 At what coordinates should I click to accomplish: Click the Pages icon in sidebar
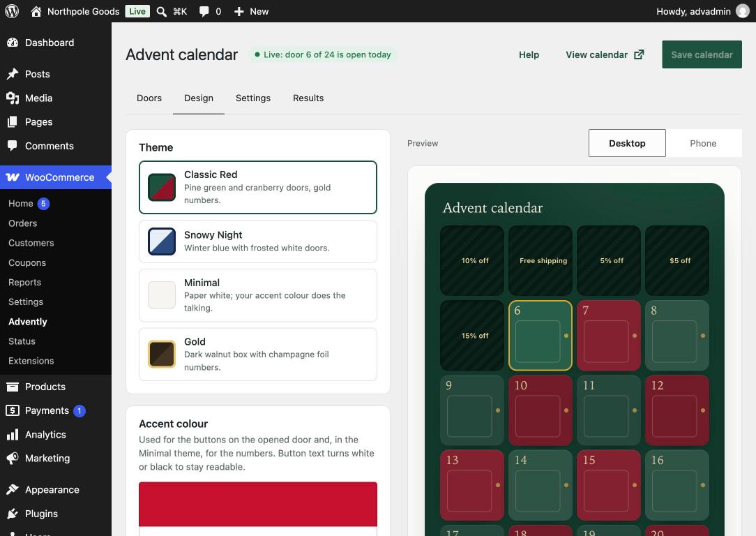(x=13, y=122)
